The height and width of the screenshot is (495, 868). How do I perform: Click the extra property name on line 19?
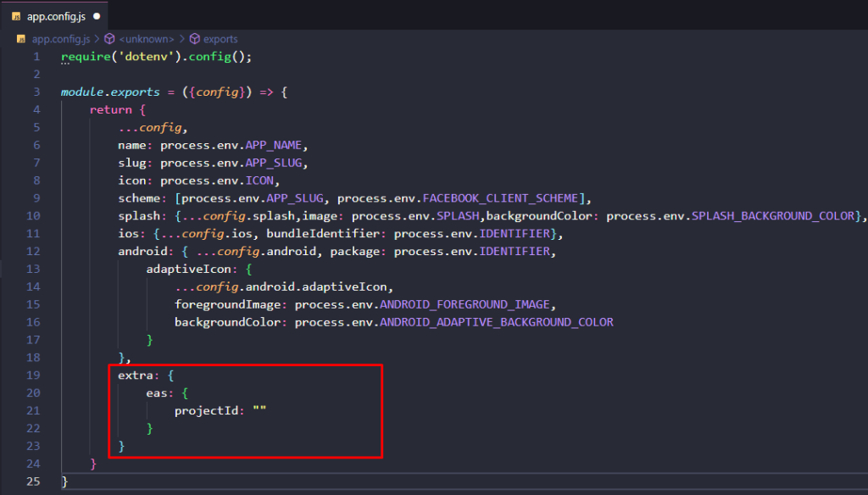tap(132, 375)
